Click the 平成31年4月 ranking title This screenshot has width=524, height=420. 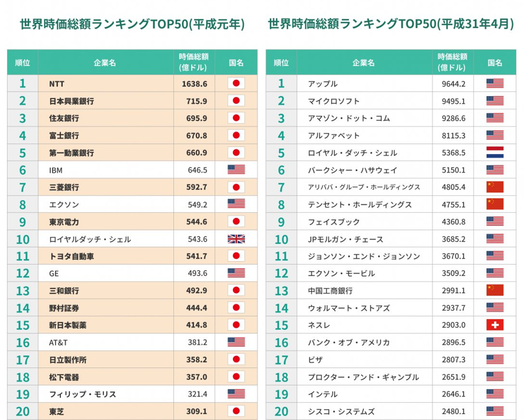391,24
